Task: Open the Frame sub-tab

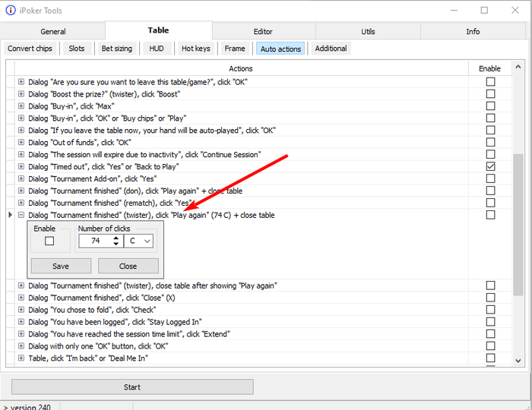Action: coord(235,49)
